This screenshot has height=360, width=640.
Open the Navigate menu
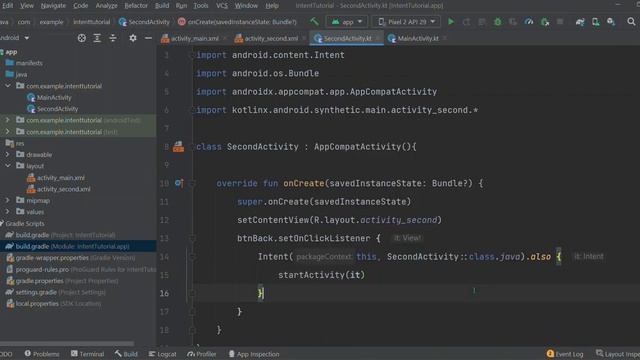pyautogui.click(x=53, y=6)
